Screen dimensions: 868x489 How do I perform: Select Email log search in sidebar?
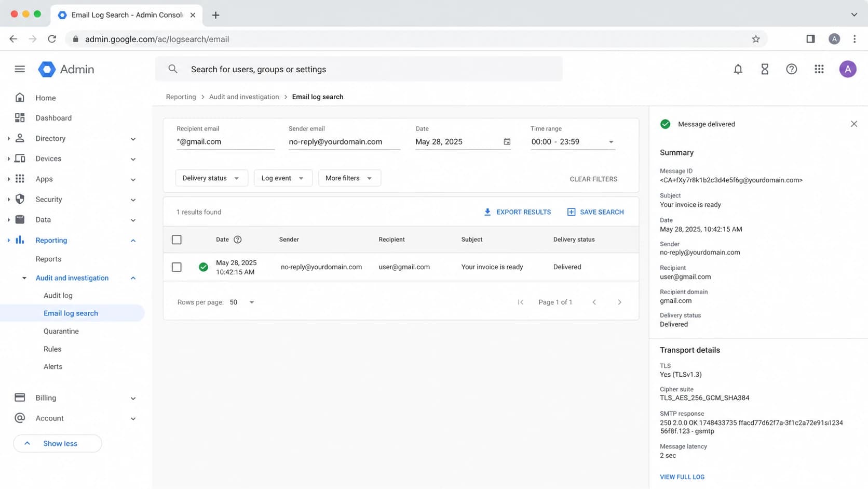[x=72, y=313]
